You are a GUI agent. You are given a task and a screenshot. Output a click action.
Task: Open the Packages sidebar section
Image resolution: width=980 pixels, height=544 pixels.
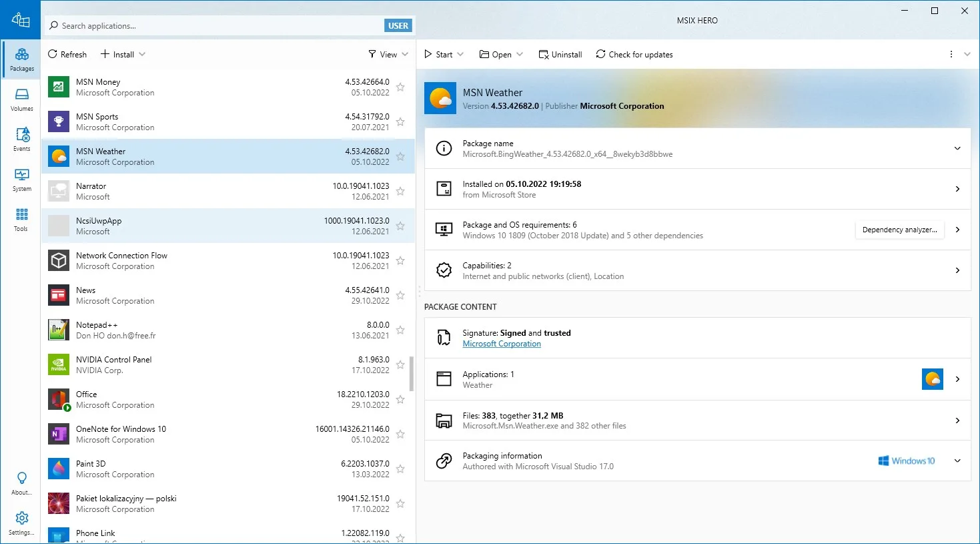[21, 59]
